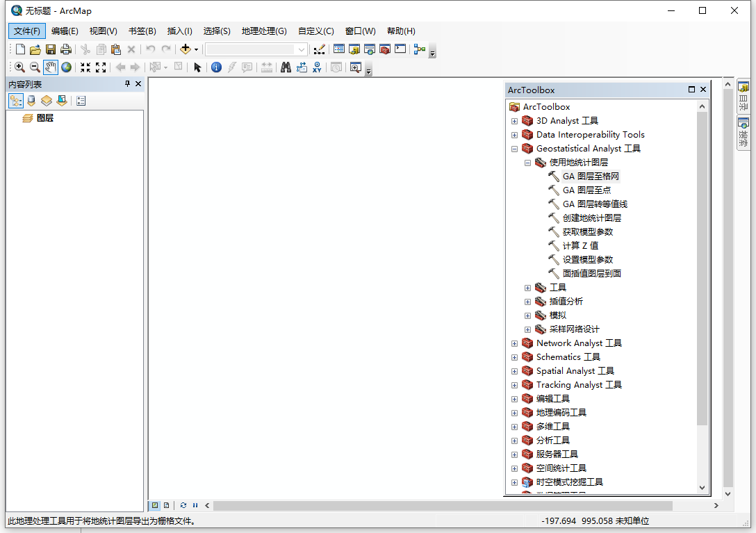
Task: Switch TOC to List By Visibility
Action: (47, 101)
